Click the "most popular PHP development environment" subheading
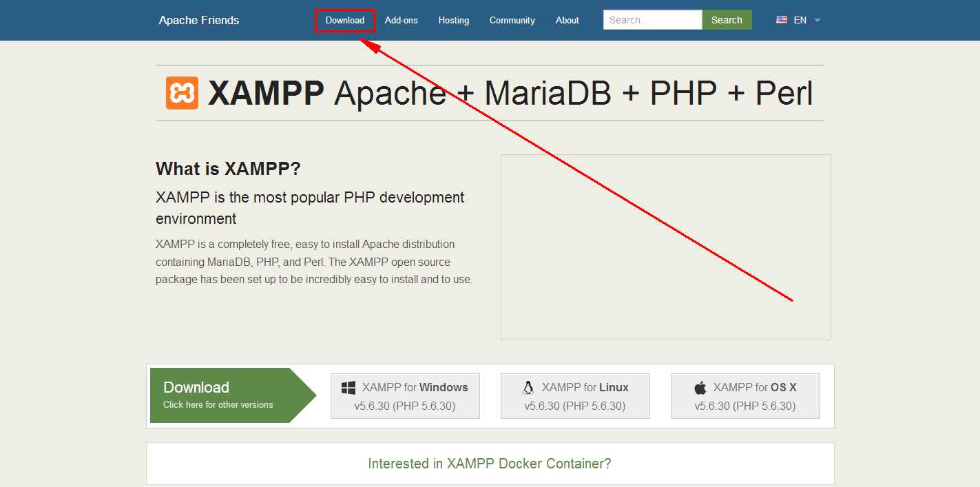The width and height of the screenshot is (980, 487). coord(310,208)
